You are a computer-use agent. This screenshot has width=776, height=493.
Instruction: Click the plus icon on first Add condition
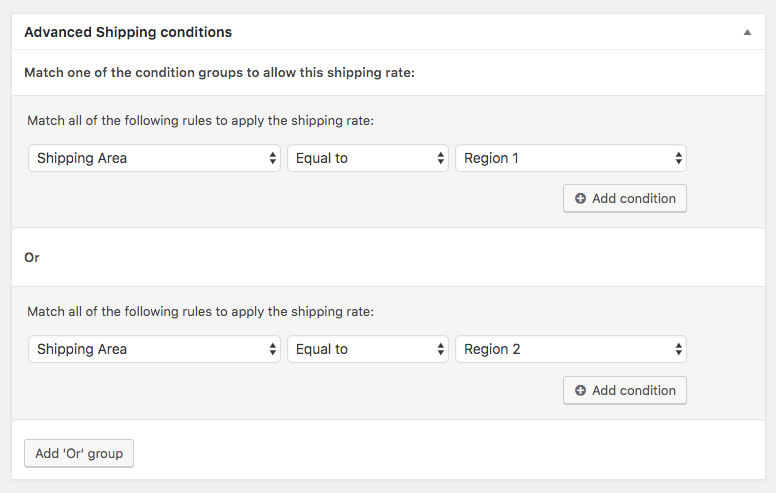click(x=581, y=198)
